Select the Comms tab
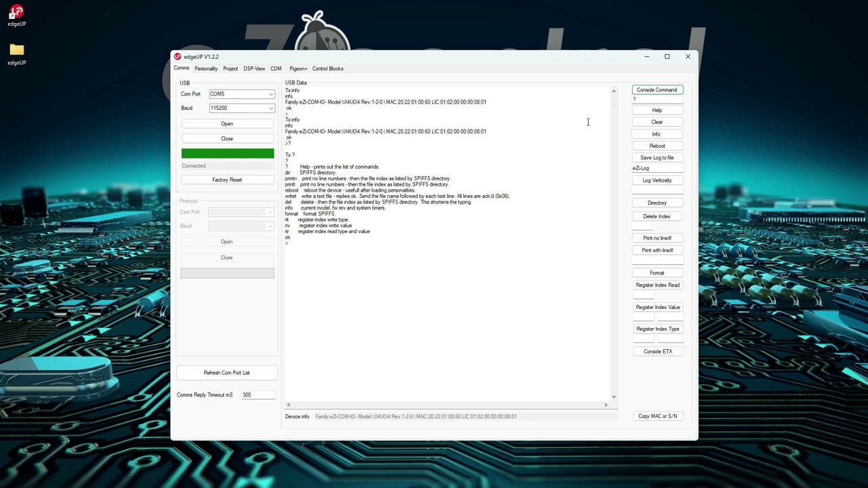The image size is (868, 488). pyautogui.click(x=181, y=68)
